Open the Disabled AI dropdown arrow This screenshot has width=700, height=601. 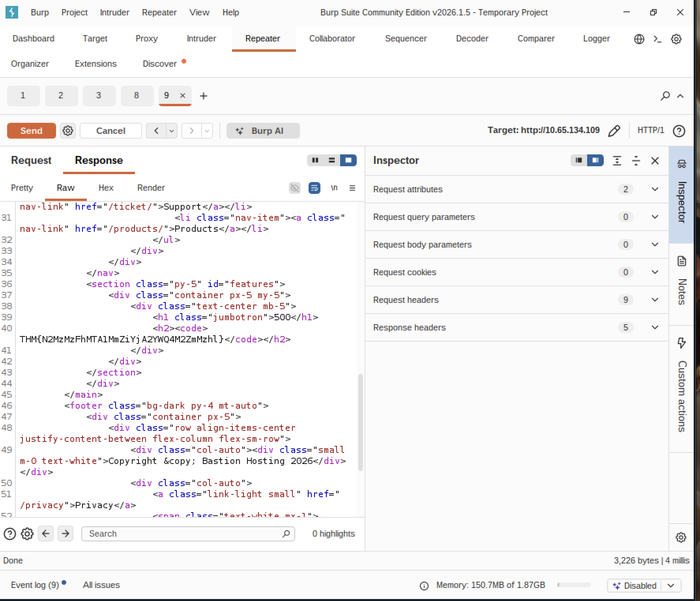(671, 586)
